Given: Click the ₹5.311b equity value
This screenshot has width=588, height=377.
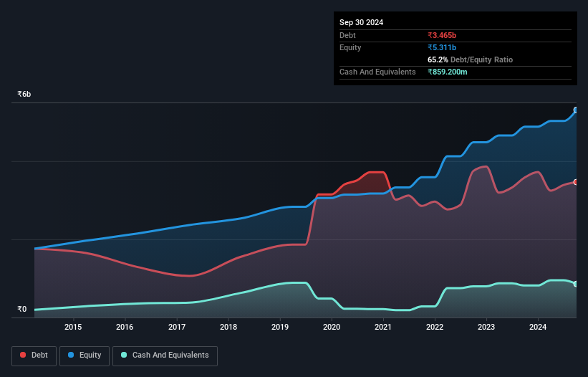Looking at the screenshot, I should point(442,47).
